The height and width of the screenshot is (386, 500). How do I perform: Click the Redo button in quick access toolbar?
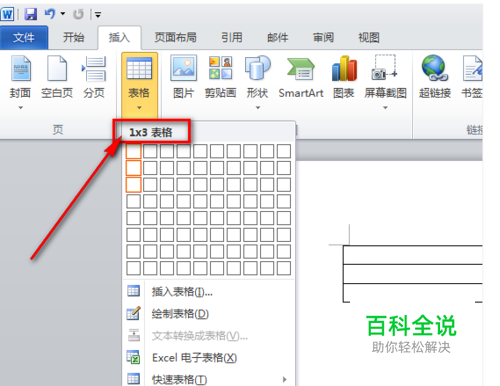[x=78, y=14]
